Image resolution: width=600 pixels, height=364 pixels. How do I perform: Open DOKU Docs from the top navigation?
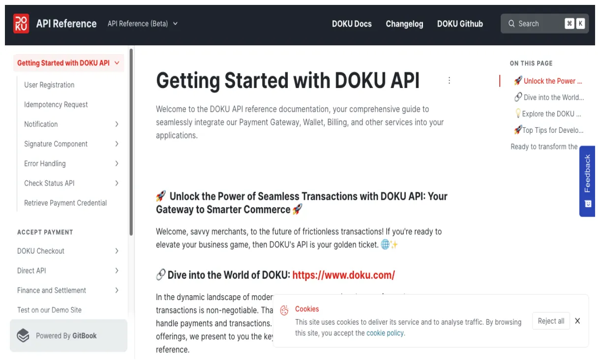coord(352,24)
